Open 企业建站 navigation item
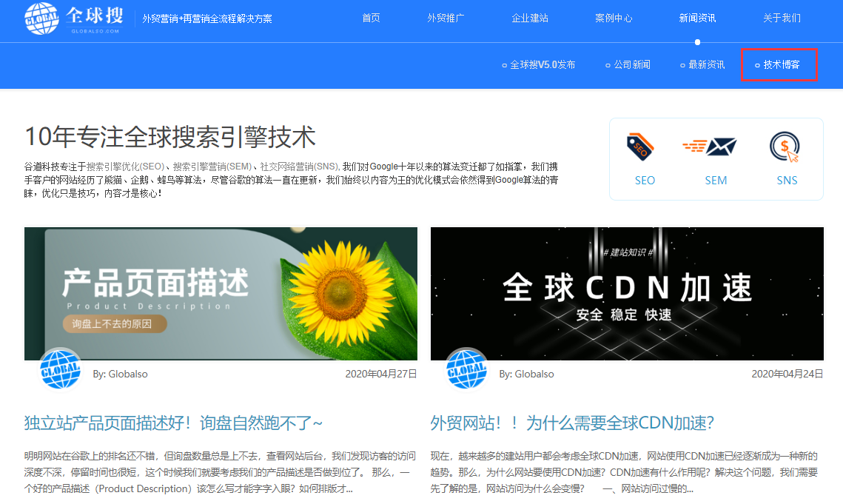This screenshot has height=504, width=843. [530, 18]
